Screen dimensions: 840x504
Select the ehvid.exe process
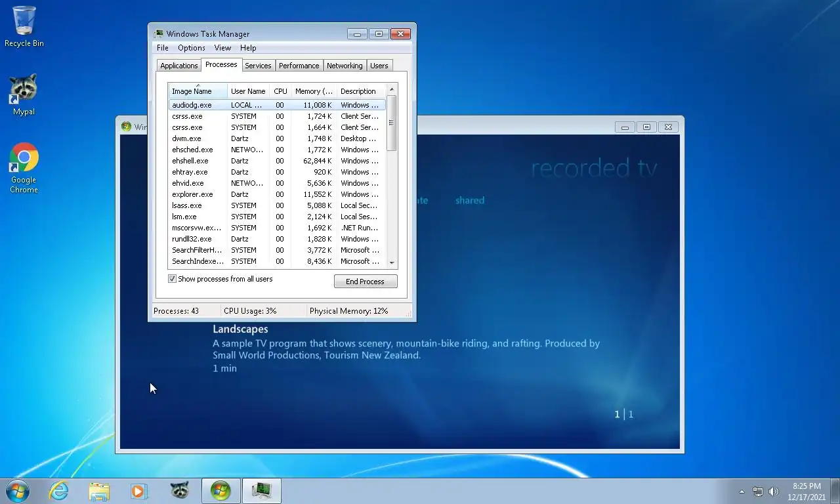pos(277,183)
